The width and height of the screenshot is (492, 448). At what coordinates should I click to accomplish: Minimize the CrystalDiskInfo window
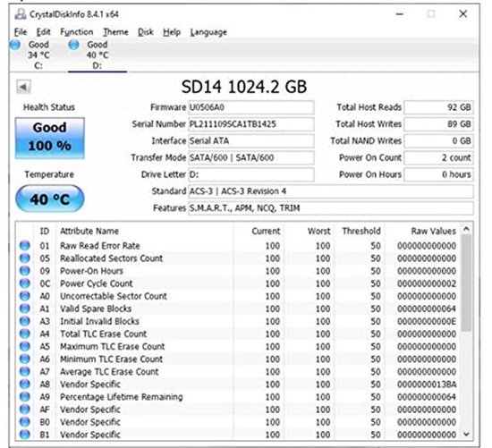point(400,14)
